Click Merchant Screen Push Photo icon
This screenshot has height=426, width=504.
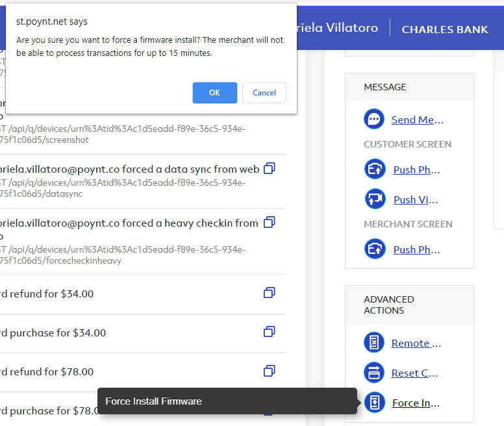(x=375, y=249)
